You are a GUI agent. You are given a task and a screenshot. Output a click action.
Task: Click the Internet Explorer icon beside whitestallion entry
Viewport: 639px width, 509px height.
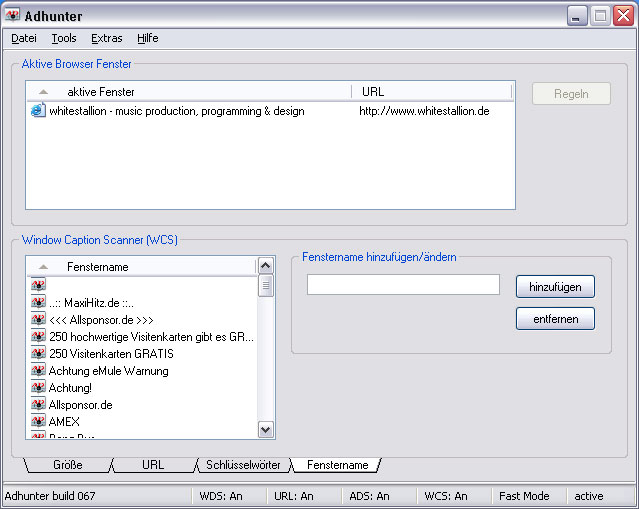pyautogui.click(x=38, y=111)
